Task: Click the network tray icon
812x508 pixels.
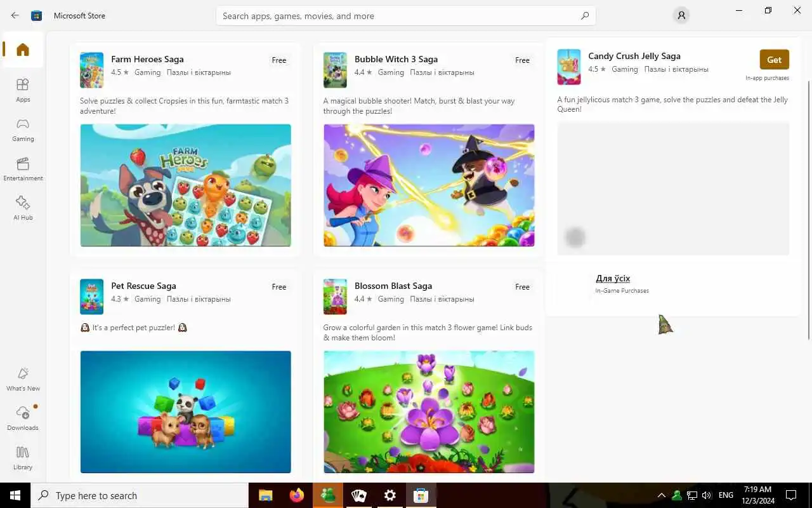Action: click(x=692, y=495)
